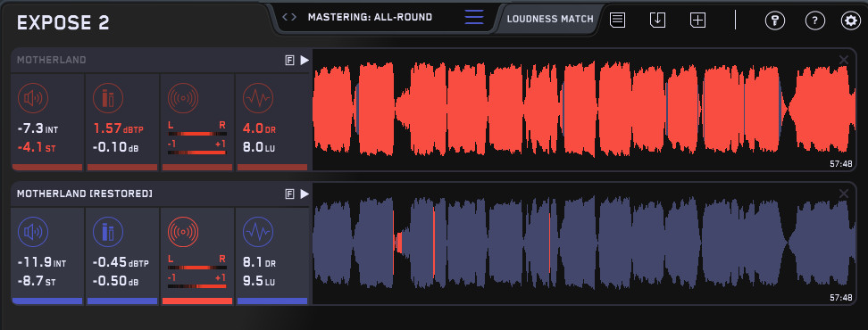Viewport: 868px width, 330px height.
Task: Click the red stereo field icon on Motherland
Action: [x=183, y=98]
